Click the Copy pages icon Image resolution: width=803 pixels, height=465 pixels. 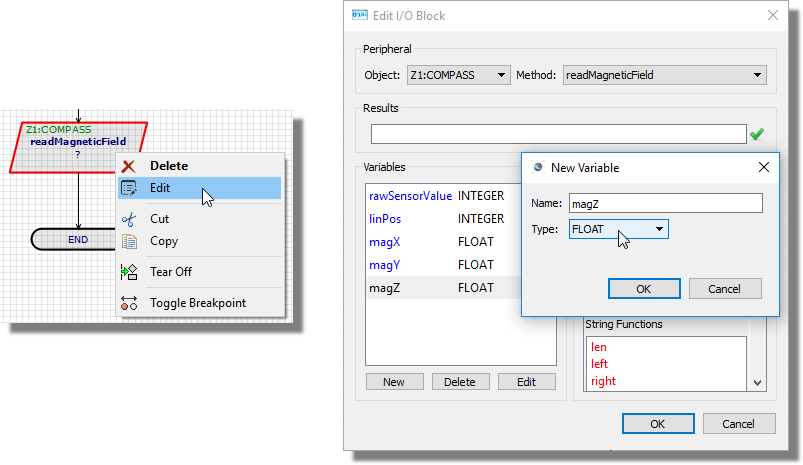click(128, 241)
